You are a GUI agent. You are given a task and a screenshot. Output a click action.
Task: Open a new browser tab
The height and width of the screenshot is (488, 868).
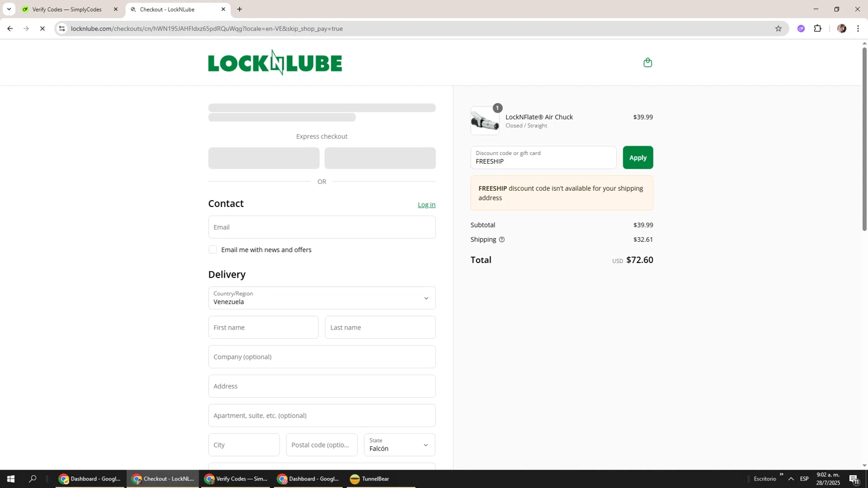click(x=240, y=9)
